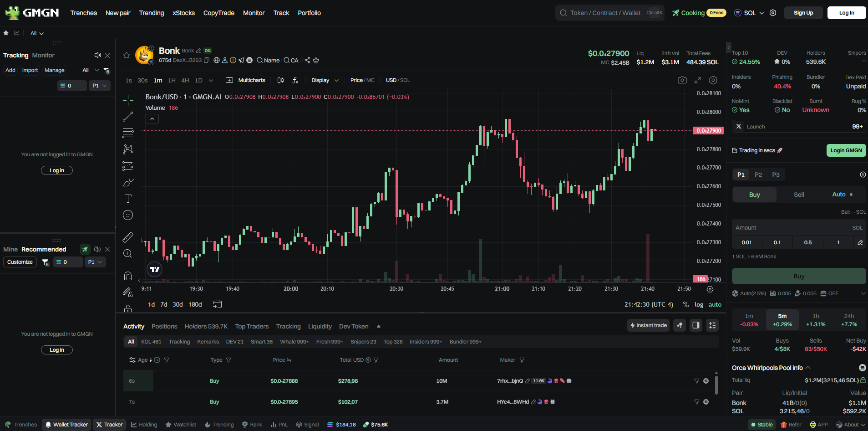Open the SOL chain selector dropdown
This screenshot has width=868, height=431.
(x=749, y=13)
